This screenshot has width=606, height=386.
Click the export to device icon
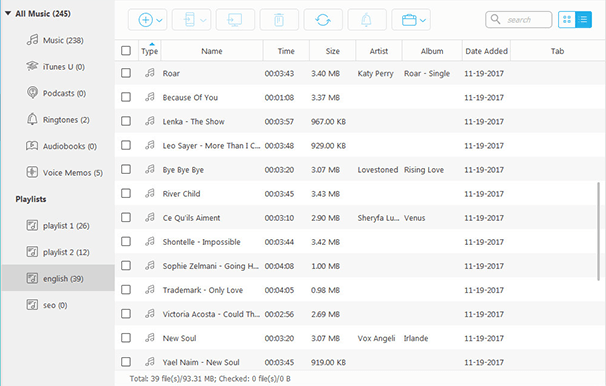189,20
